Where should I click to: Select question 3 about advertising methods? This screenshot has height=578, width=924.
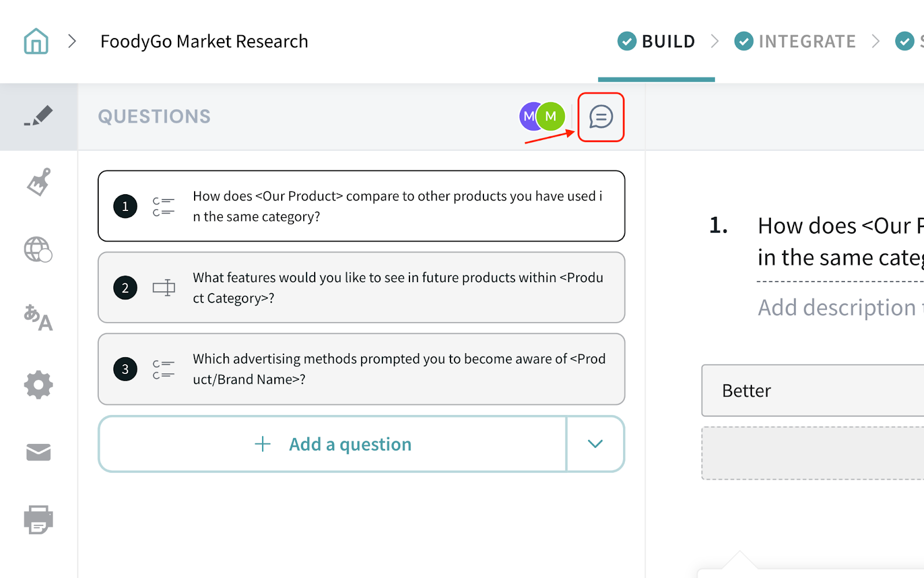click(362, 369)
